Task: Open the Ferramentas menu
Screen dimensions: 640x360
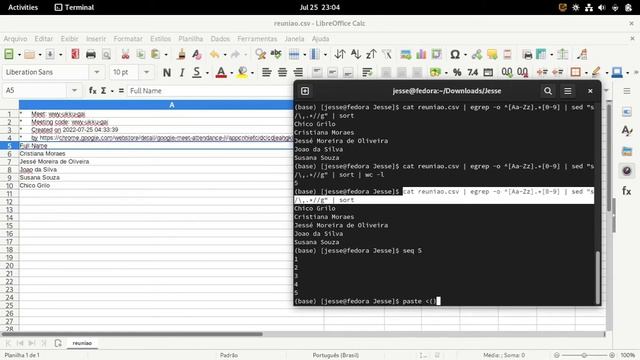Action: point(257,39)
